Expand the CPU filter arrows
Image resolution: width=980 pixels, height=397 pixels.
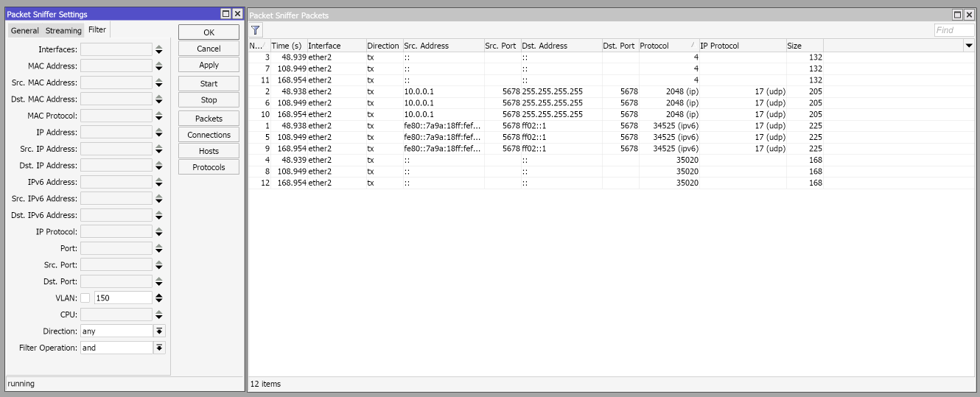click(x=158, y=315)
